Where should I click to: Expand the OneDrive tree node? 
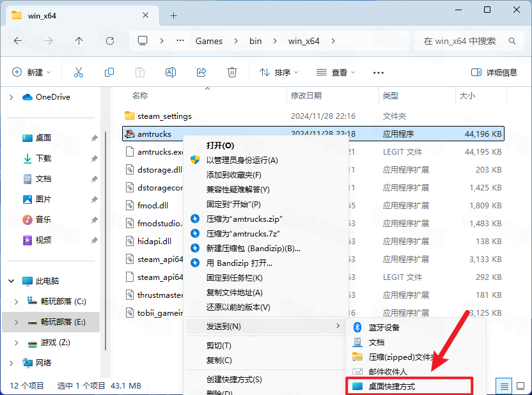(x=12, y=97)
